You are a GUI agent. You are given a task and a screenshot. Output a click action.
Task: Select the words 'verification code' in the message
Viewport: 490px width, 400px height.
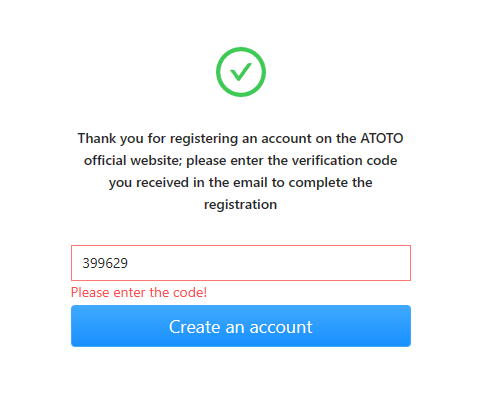coord(345,161)
